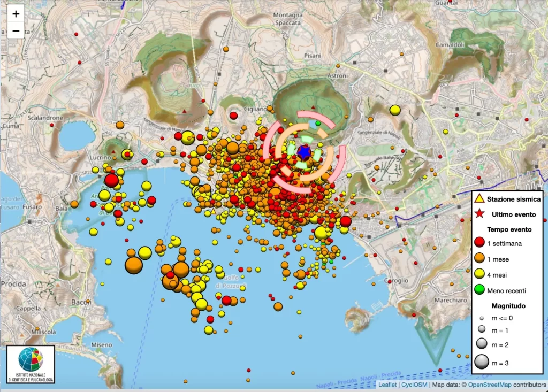The width and height of the screenshot is (548, 392).
Task: Zoom in with the plus button
Action: (16, 13)
